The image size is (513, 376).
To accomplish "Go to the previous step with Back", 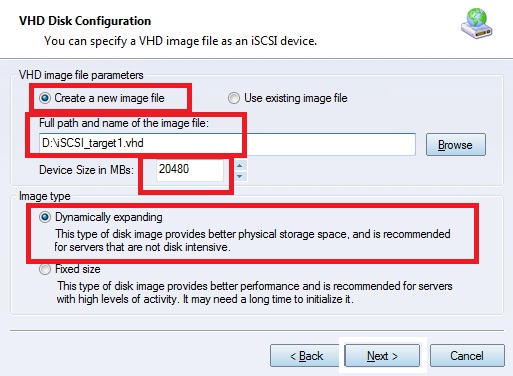I will 307,356.
